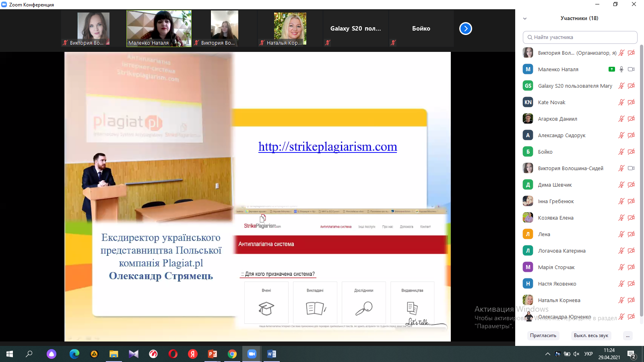Viewport: 644px width, 362px height.
Task: Click the Zoom icon in the taskbar
Action: 252,354
